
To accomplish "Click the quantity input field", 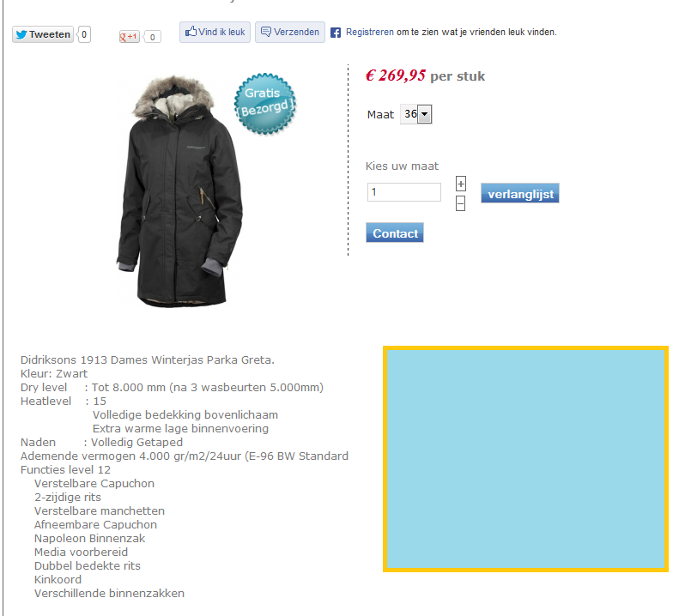I will 404,192.
